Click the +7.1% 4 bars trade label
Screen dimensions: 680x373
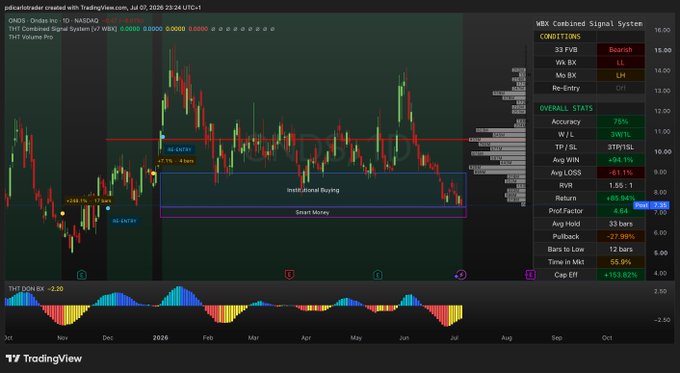(176, 161)
